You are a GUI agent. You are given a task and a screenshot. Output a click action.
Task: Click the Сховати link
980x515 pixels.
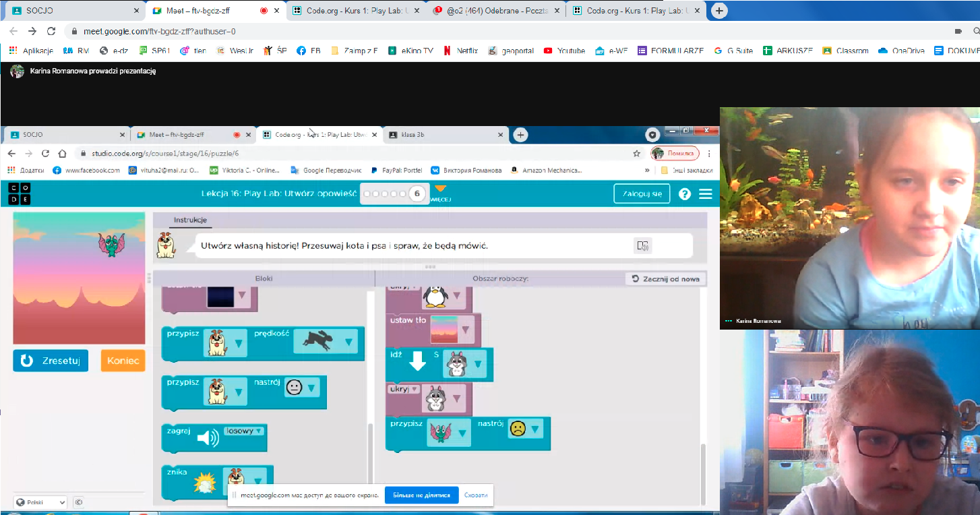(476, 495)
